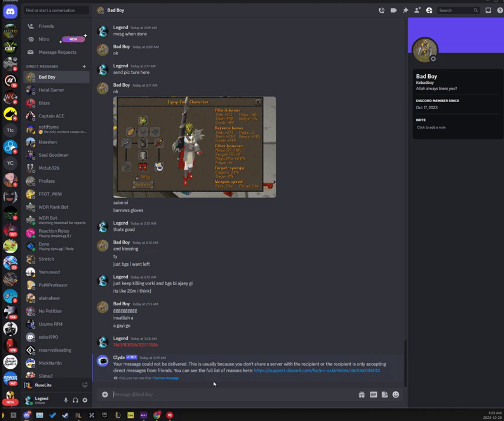The image size is (504, 421).
Task: Open the emoji picker
Action: (x=396, y=395)
